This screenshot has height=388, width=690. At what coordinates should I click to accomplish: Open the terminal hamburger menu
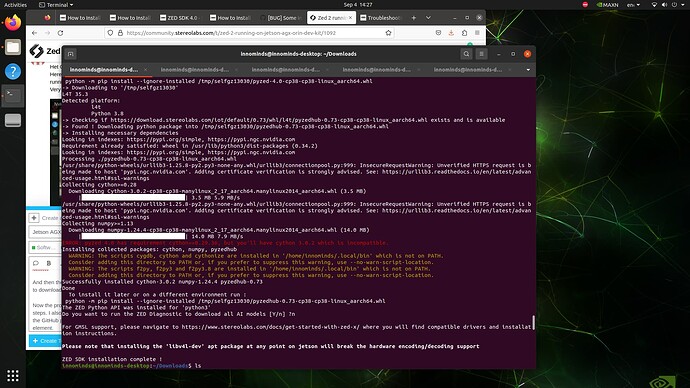pyautogui.click(x=481, y=54)
